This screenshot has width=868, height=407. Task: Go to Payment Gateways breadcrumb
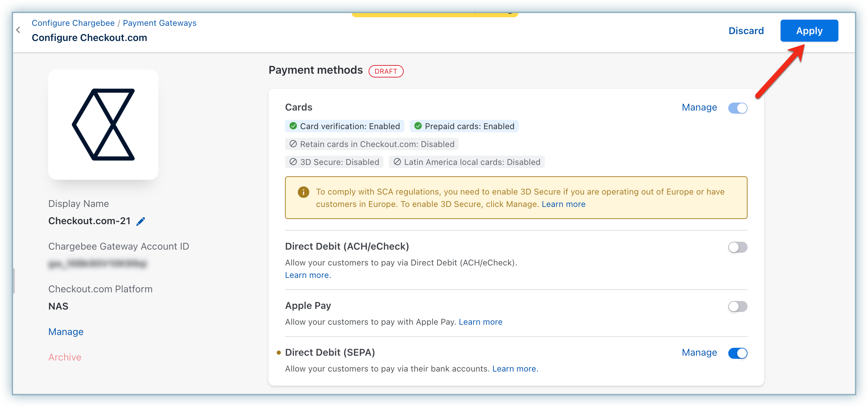[160, 23]
